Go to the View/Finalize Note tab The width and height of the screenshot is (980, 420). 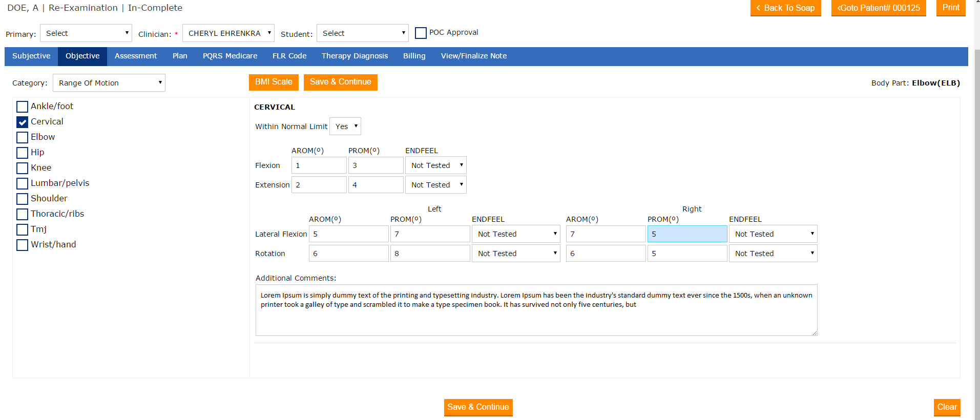click(x=473, y=56)
